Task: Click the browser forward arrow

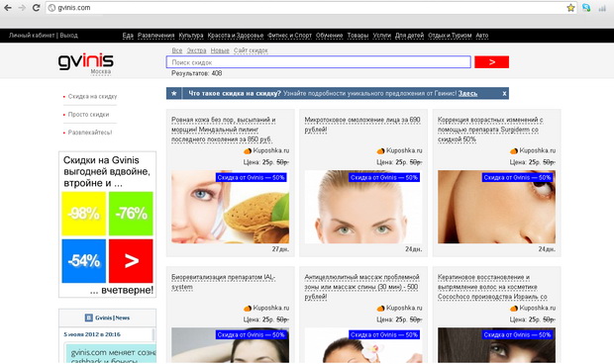Action: point(22,8)
